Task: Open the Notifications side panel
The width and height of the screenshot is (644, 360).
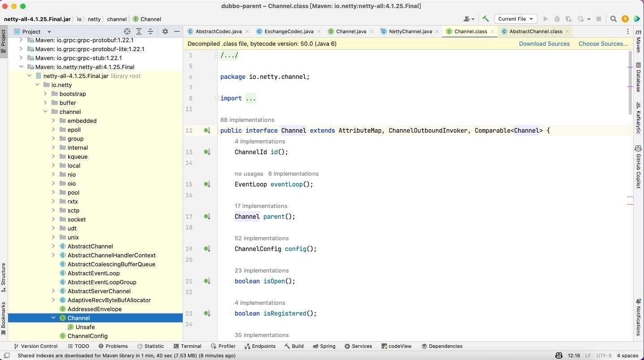Action: pyautogui.click(x=639, y=317)
